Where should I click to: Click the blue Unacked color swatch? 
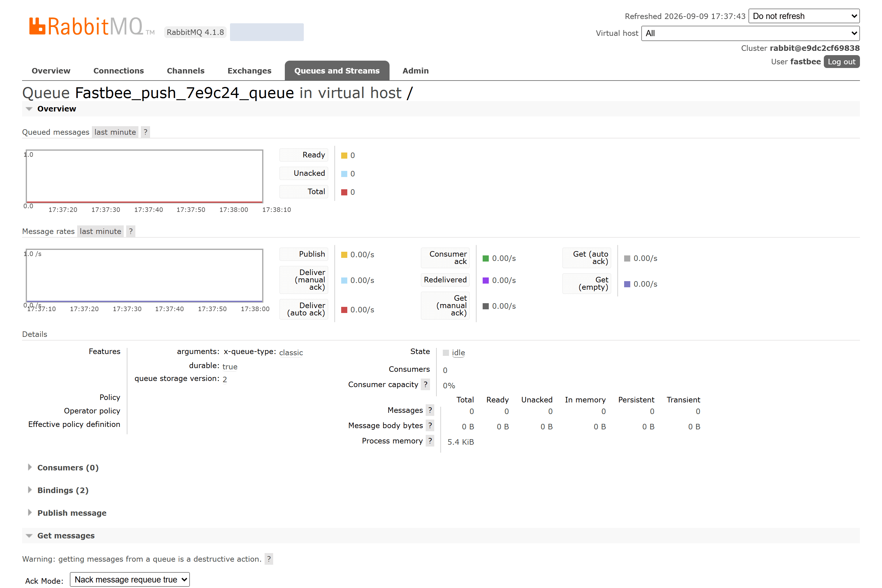[x=344, y=174]
